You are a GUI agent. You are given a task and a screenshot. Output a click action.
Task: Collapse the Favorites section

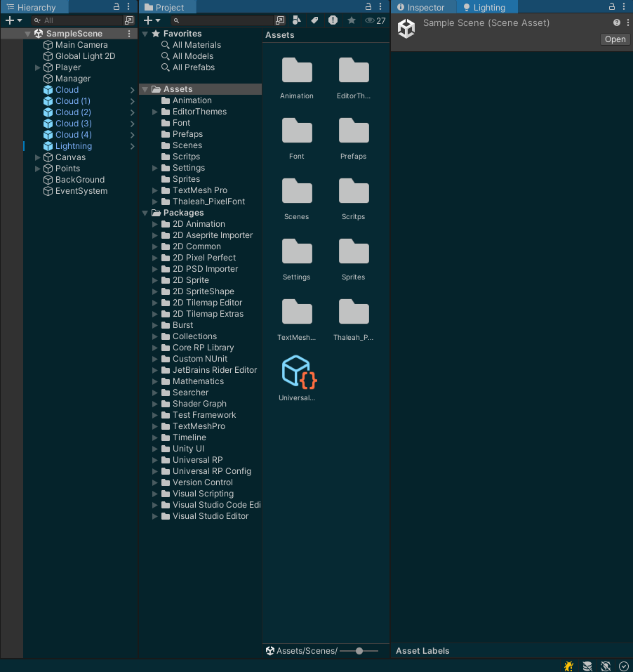(x=145, y=34)
